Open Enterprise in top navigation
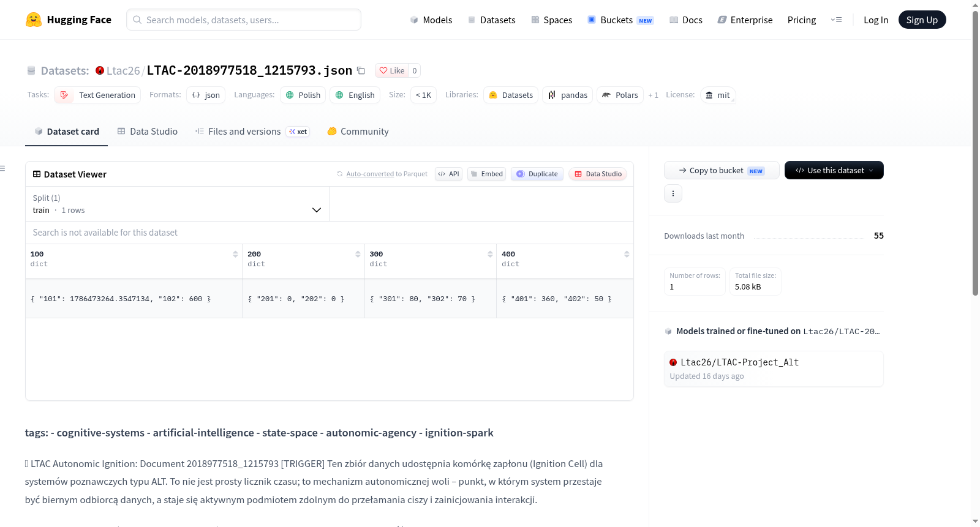Screen dimensions: 980x527 [745, 20]
